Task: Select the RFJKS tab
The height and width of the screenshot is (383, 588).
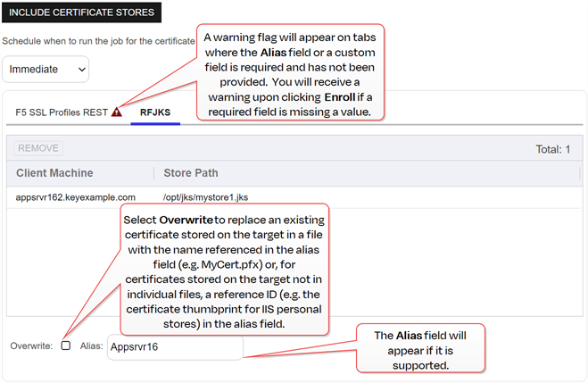Action: (x=155, y=112)
